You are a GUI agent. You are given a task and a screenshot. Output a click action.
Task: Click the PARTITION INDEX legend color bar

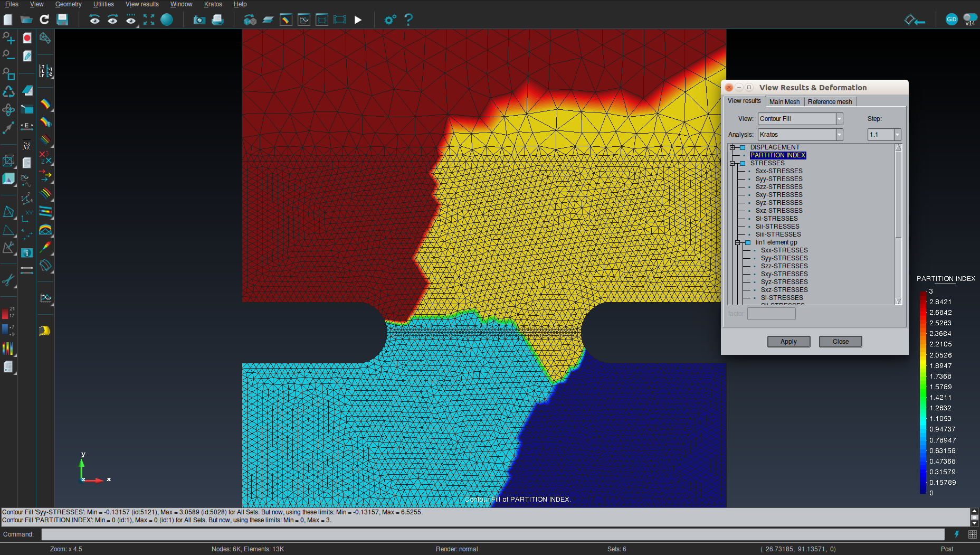[x=923, y=392]
